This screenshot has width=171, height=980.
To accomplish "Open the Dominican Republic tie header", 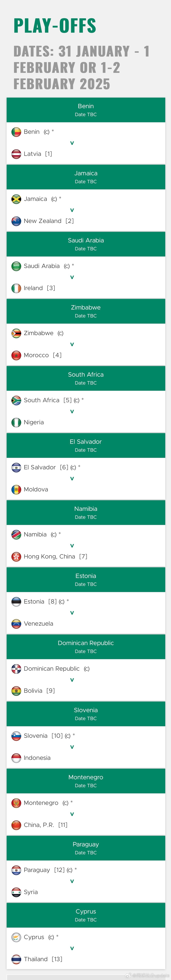I will point(86,647).
